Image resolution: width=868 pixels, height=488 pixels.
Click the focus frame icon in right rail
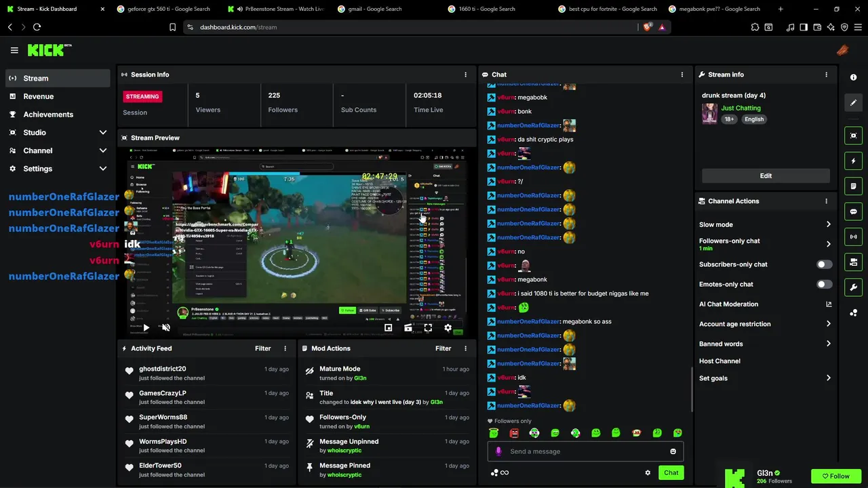coord(853,136)
